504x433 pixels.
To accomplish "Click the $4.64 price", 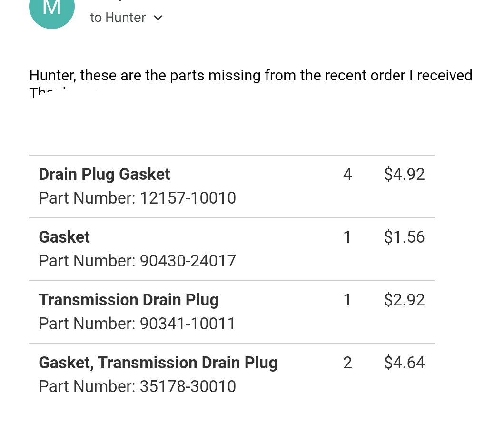I will point(405,363).
